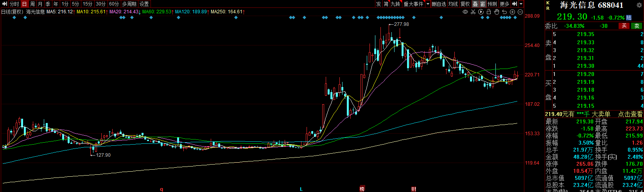
Task: Toggle the 叠 overlay button
Action: point(475,4)
